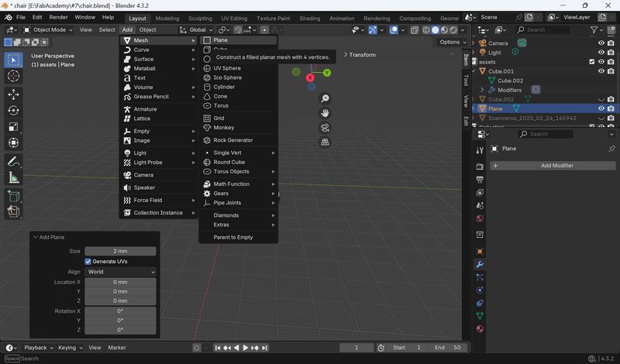
Task: Choose UV Sphere from Mesh submenu
Action: pyautogui.click(x=239, y=68)
